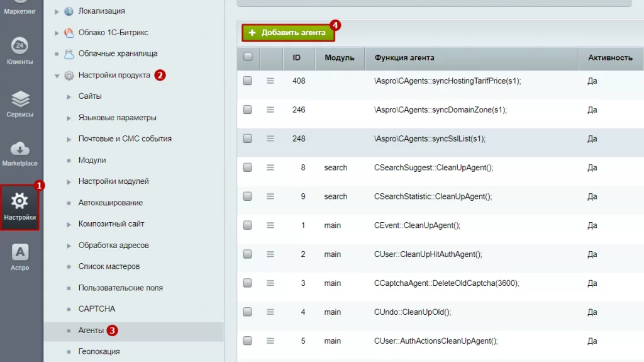Open the Settings gear section in sidebar

coord(19,206)
